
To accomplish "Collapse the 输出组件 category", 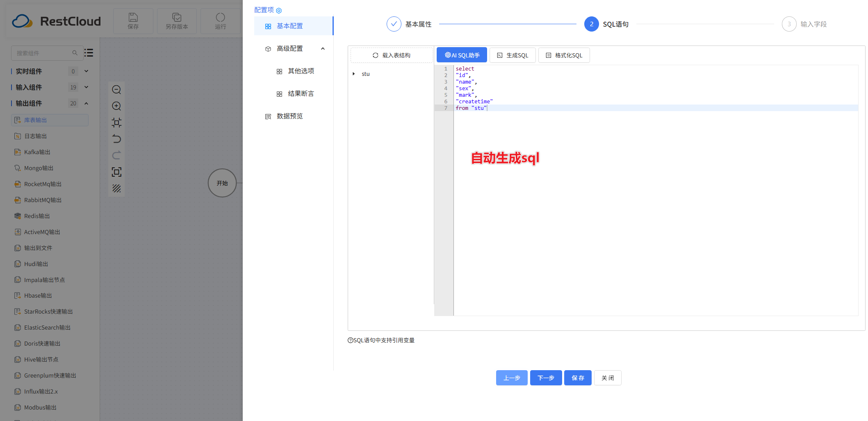I will pyautogui.click(x=86, y=103).
